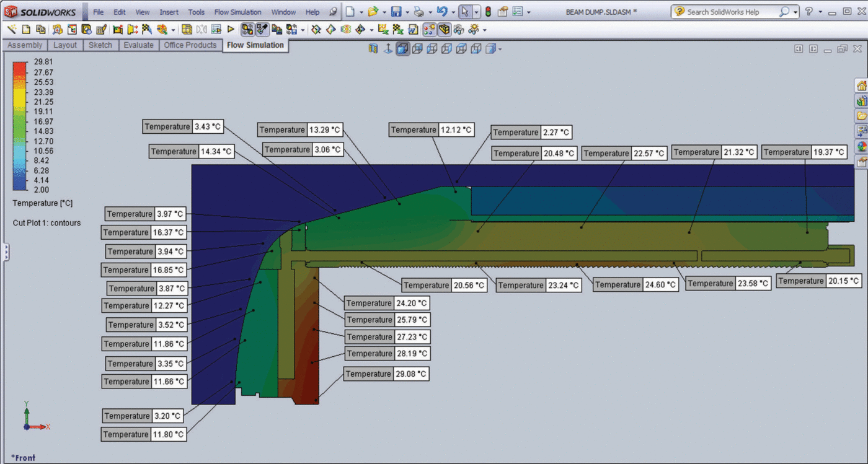This screenshot has width=868, height=464.
Task: Expand the search options dropdown next to magnifier
Action: [795, 12]
